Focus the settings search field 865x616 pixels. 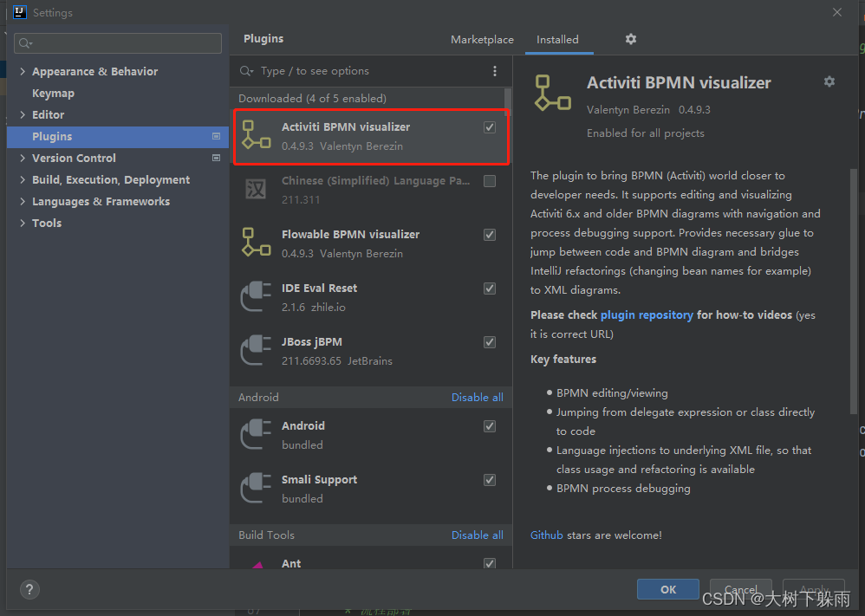point(118,43)
